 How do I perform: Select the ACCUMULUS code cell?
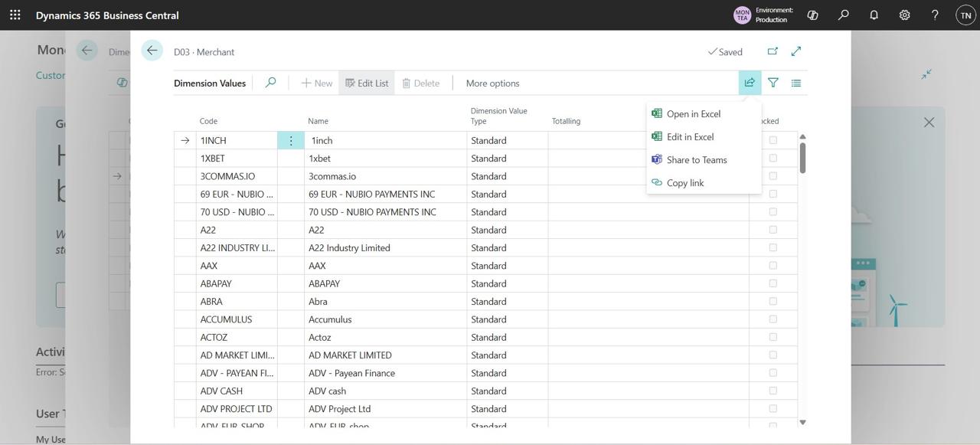[237, 319]
